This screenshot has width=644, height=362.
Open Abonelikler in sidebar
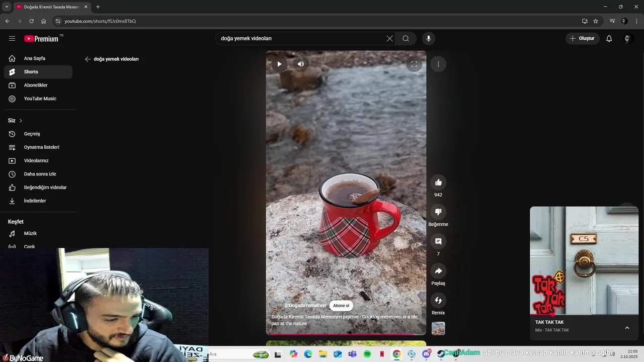click(x=38, y=85)
